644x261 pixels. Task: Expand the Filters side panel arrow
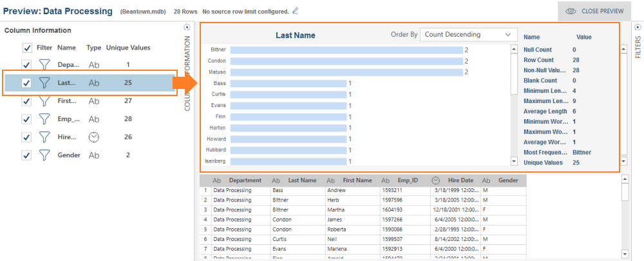638,27
